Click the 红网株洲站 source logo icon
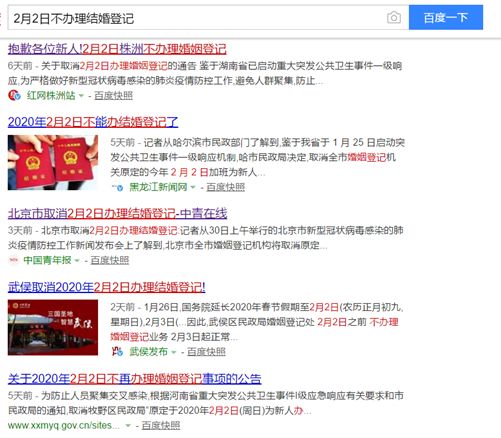This screenshot has height=438, width=501. [x=14, y=96]
